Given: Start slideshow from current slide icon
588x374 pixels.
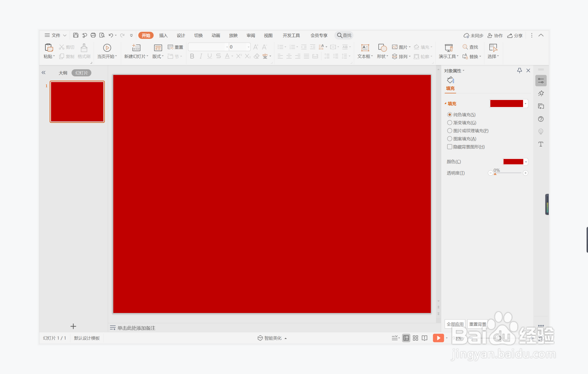Looking at the screenshot, I should click(x=107, y=48).
